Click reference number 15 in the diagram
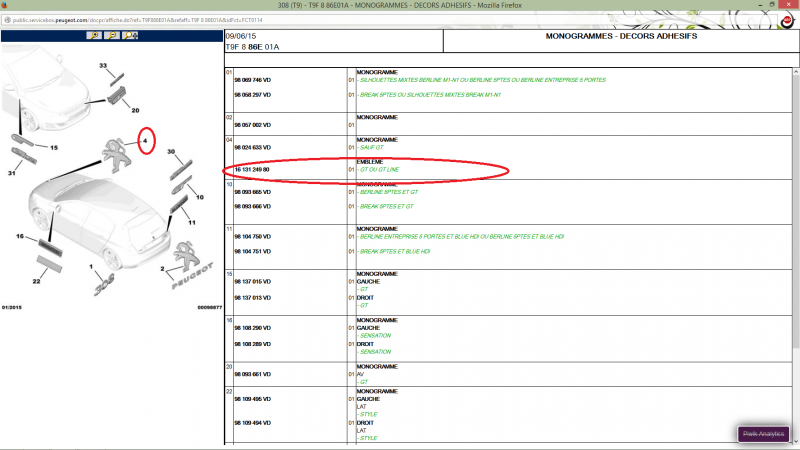 [53, 147]
